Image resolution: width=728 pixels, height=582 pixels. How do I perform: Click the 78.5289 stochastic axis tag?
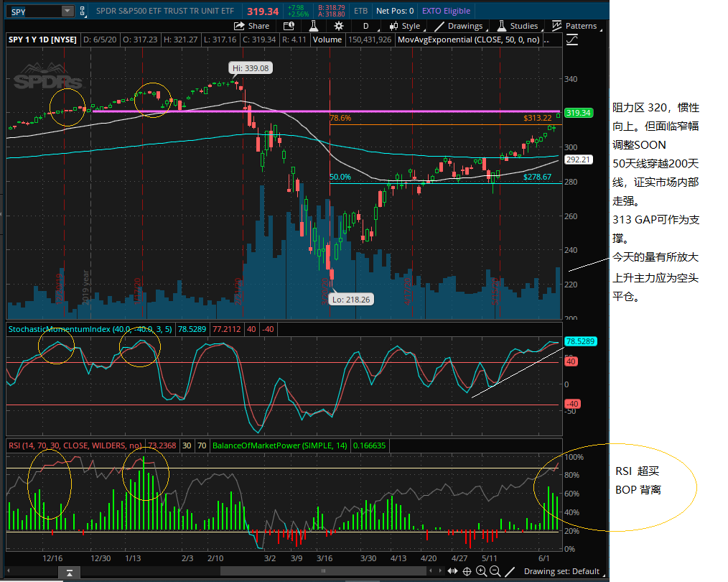point(580,341)
